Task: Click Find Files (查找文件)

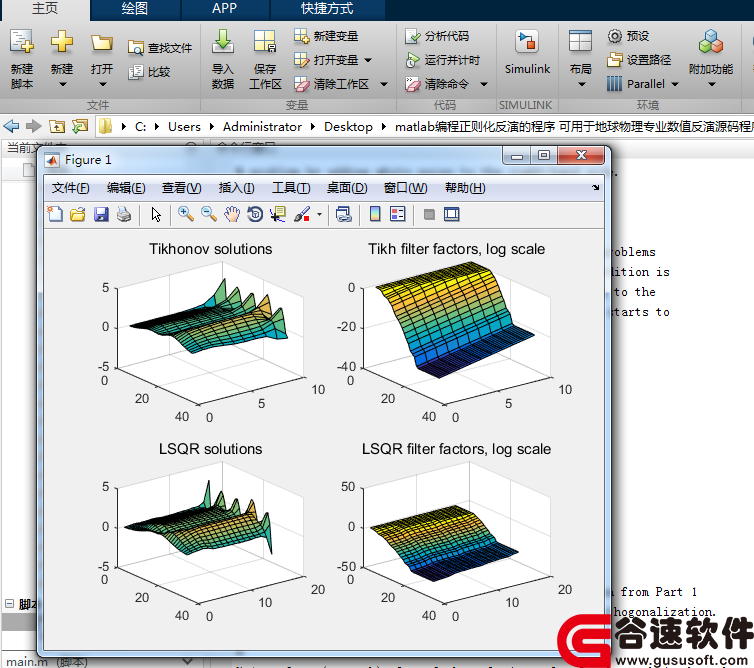Action: point(160,48)
